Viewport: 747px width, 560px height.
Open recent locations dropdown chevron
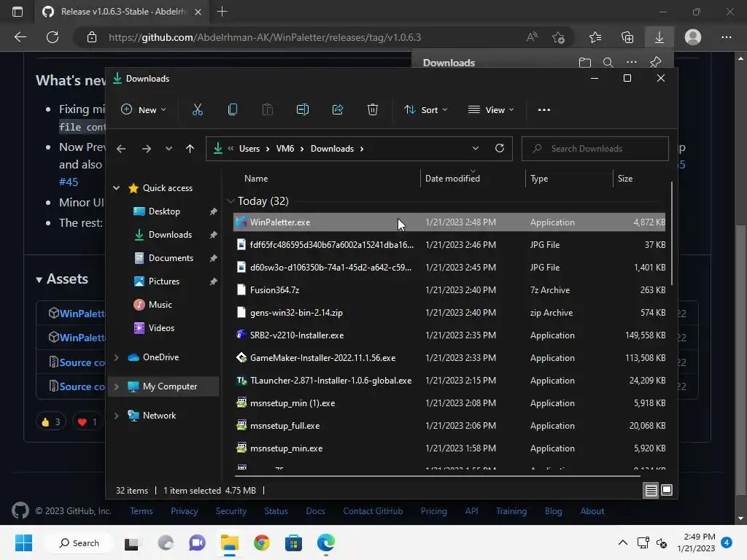(169, 149)
